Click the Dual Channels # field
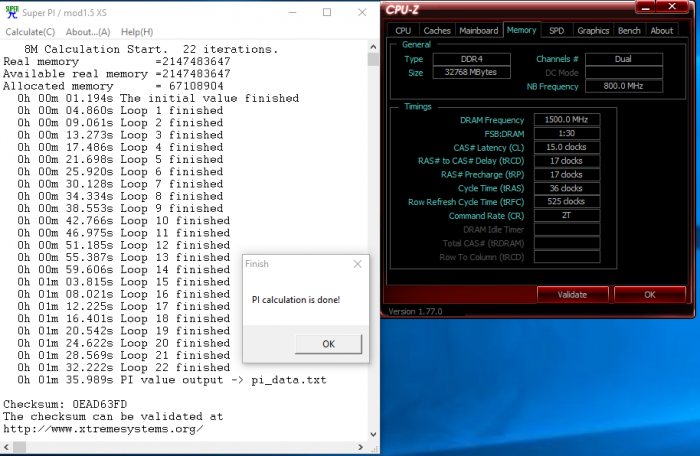700x456 pixels. [x=624, y=59]
